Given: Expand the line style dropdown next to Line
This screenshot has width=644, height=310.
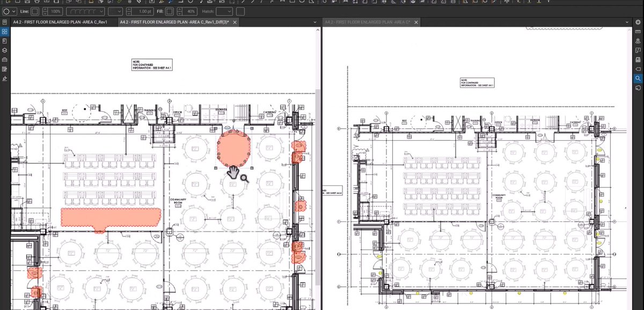Looking at the screenshot, I should [102, 11].
